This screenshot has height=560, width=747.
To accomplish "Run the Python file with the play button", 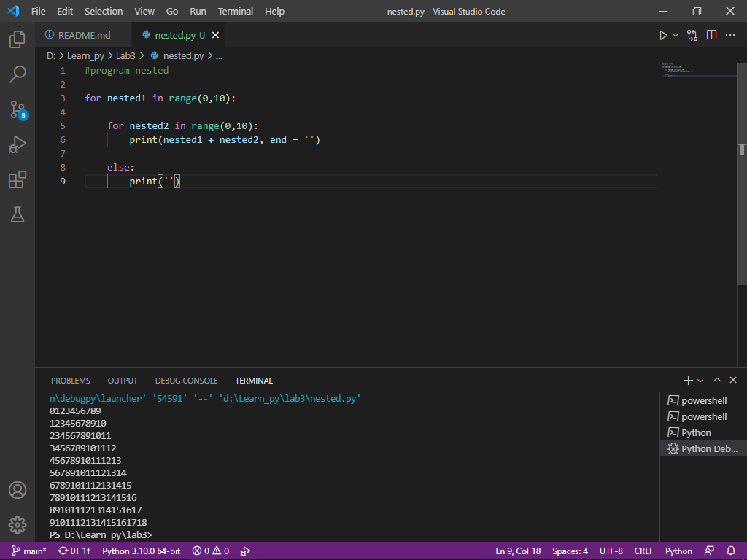I will 662,35.
